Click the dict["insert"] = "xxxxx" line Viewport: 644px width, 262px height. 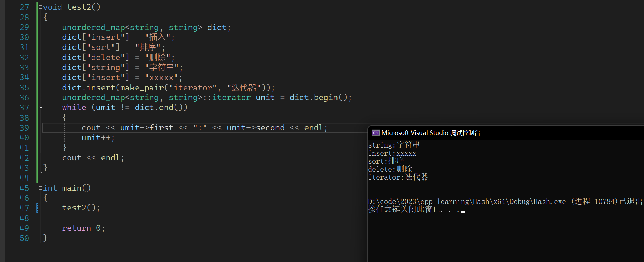click(x=122, y=77)
